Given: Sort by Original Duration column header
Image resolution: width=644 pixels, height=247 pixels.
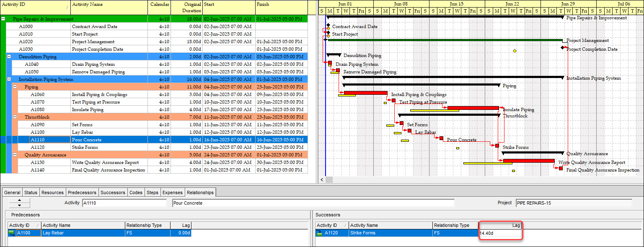Looking at the screenshot, I should tap(186, 7).
